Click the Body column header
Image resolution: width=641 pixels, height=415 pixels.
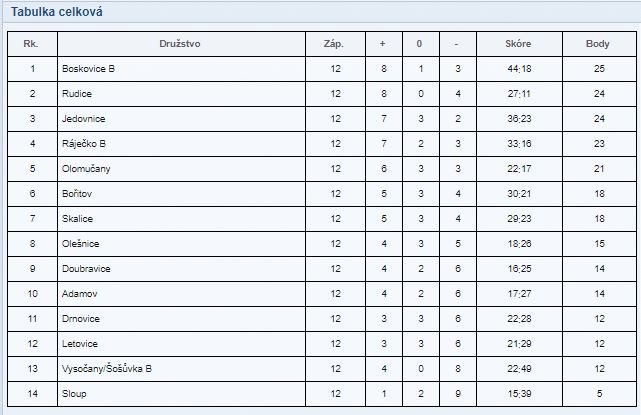pyautogui.click(x=598, y=44)
